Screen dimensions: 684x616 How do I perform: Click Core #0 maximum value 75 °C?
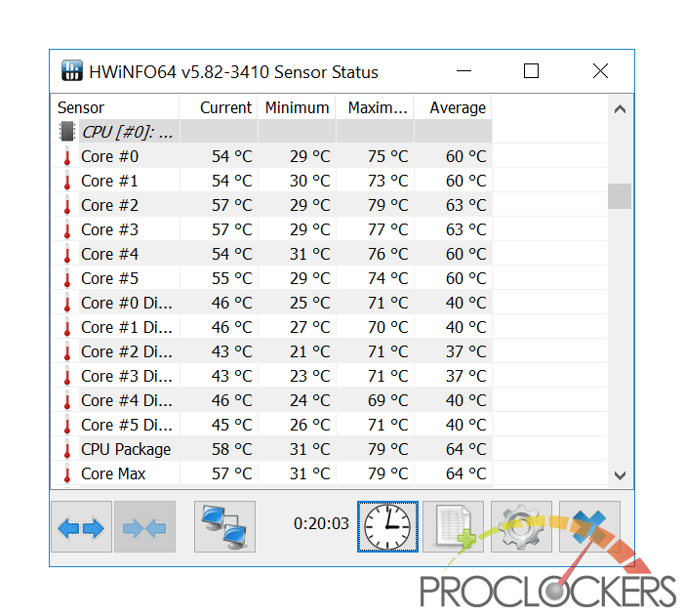tap(387, 156)
